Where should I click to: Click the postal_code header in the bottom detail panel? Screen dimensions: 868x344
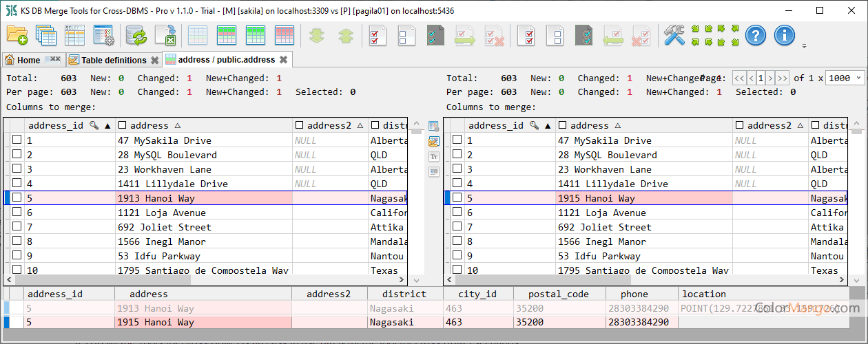(x=558, y=294)
